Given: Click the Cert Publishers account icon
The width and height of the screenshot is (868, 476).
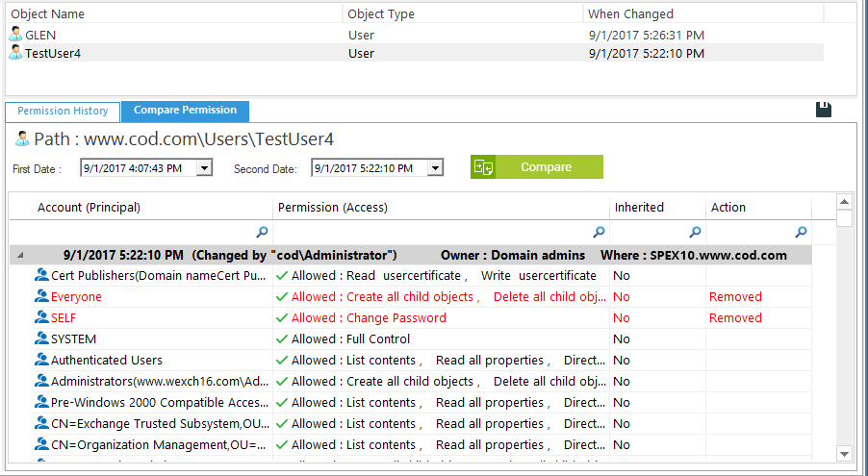Looking at the screenshot, I should [41, 274].
